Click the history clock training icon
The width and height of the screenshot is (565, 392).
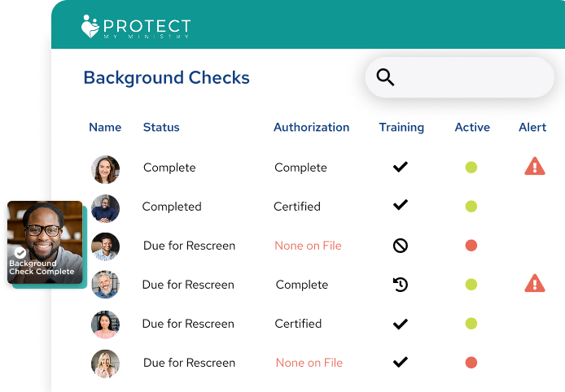coord(401,285)
